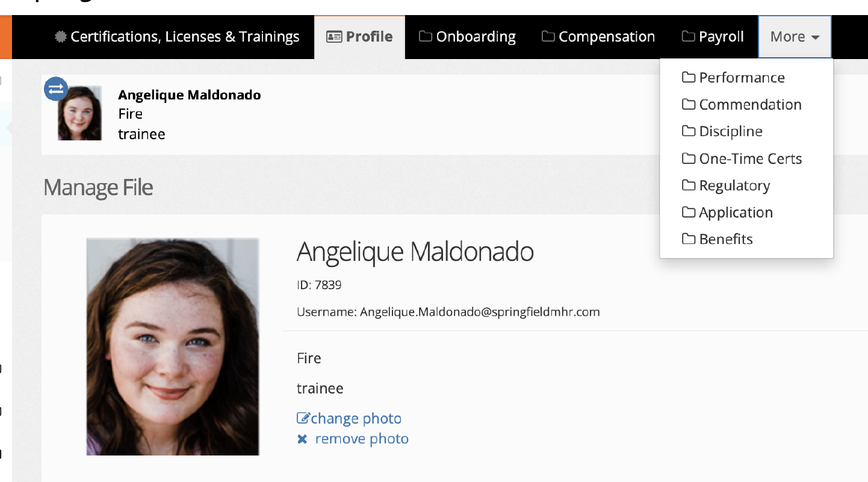Click the folder icon next to One-Time Certs

689,158
